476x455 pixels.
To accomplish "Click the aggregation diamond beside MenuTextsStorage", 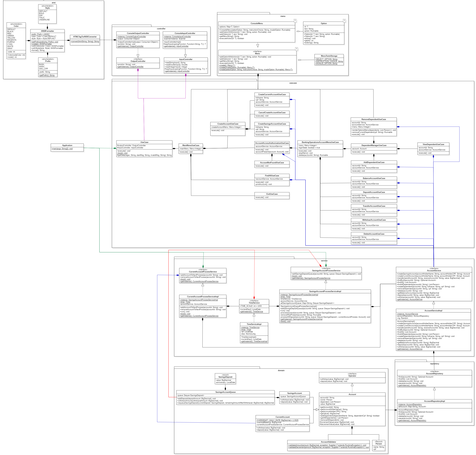I will point(299,60).
